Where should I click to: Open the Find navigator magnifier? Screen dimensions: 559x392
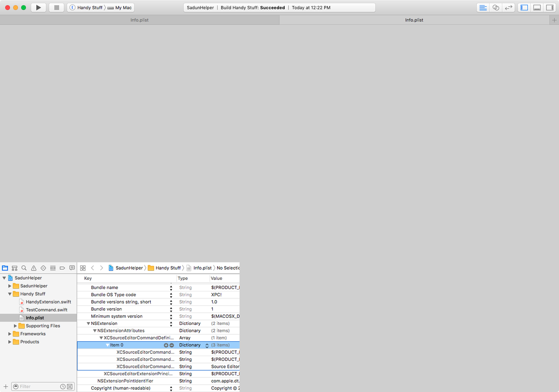point(24,268)
